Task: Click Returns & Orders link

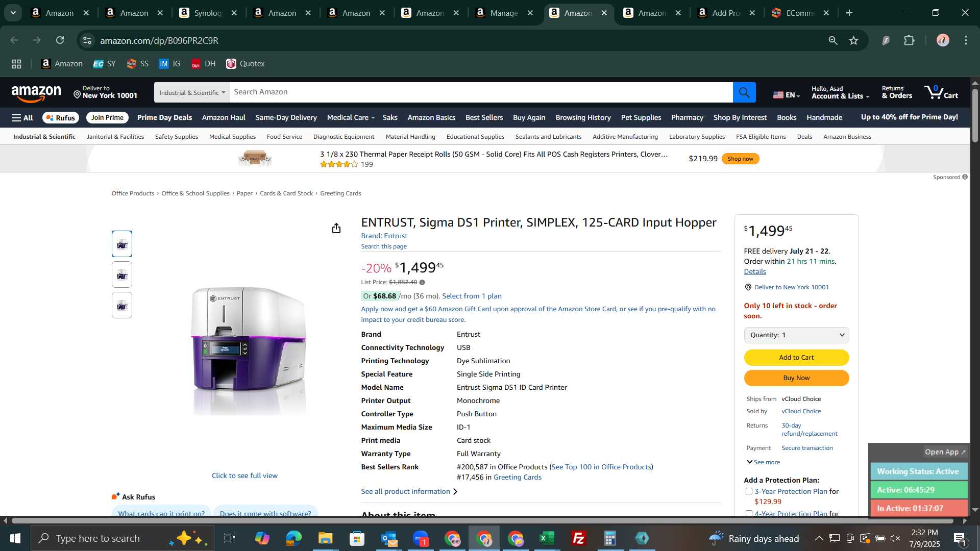Action: point(897,92)
